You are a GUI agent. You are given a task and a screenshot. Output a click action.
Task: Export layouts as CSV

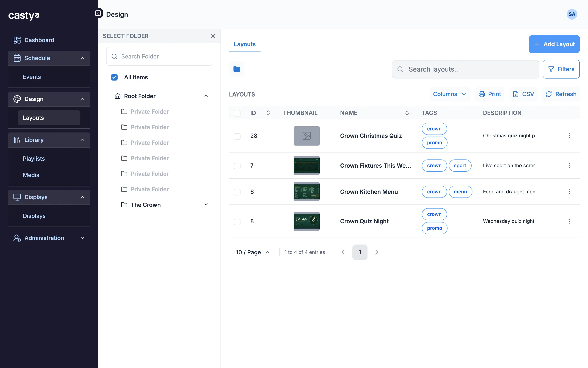pos(523,94)
